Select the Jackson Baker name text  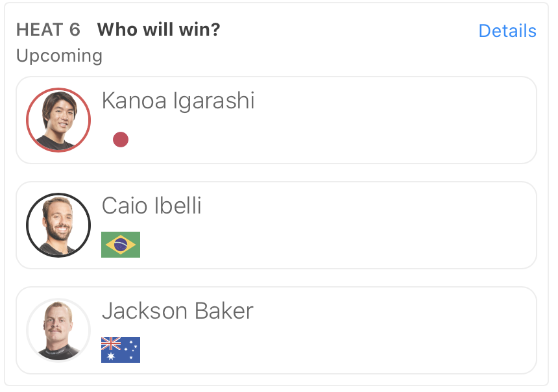click(x=177, y=312)
